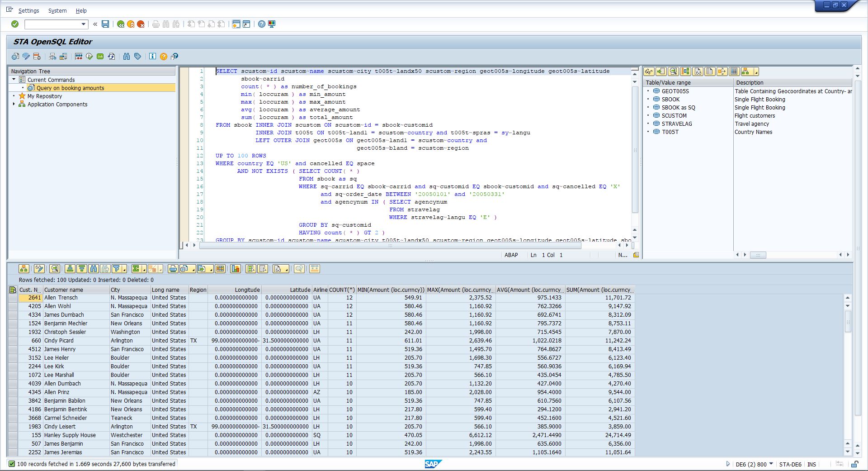868x471 pixels.
Task: Open the Export dropdown in results toolbar
Action: click(211, 270)
